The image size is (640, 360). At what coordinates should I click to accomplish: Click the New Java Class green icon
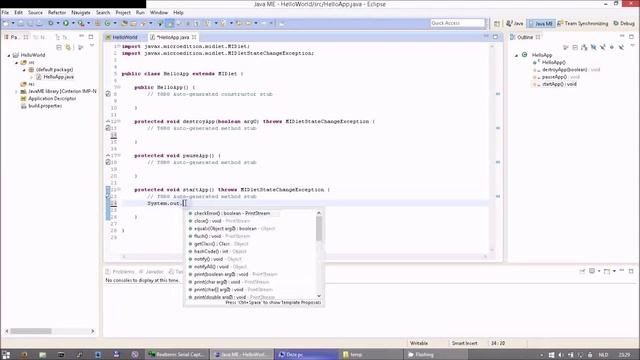tap(108, 23)
